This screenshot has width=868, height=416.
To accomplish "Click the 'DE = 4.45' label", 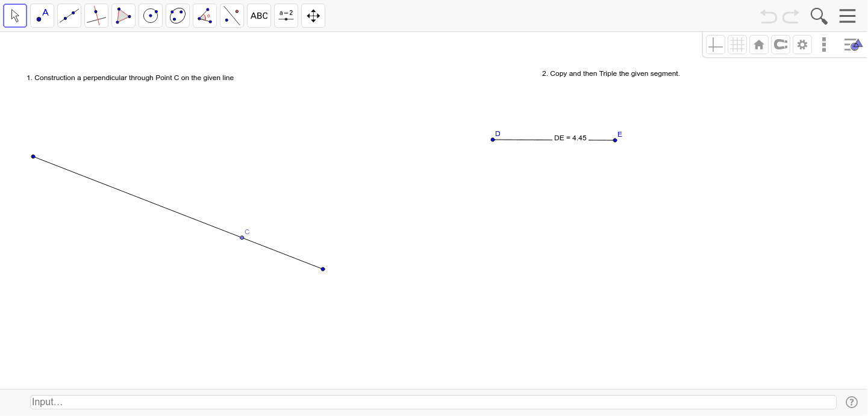I will point(570,138).
